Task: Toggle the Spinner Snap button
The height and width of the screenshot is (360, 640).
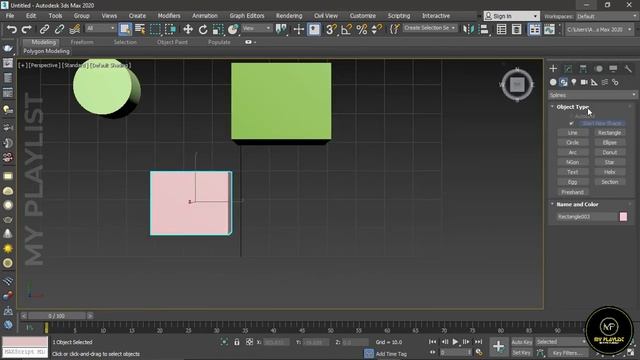Action: [377, 29]
